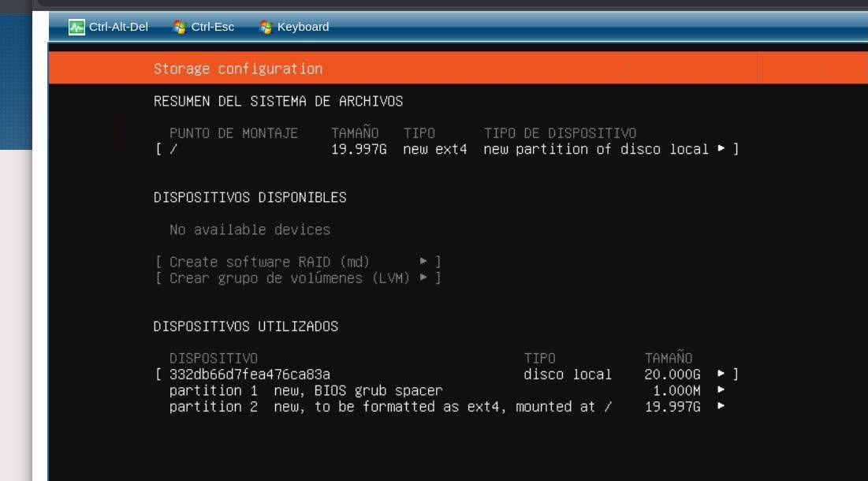Select partition 2 mounted at /

click(x=355, y=407)
